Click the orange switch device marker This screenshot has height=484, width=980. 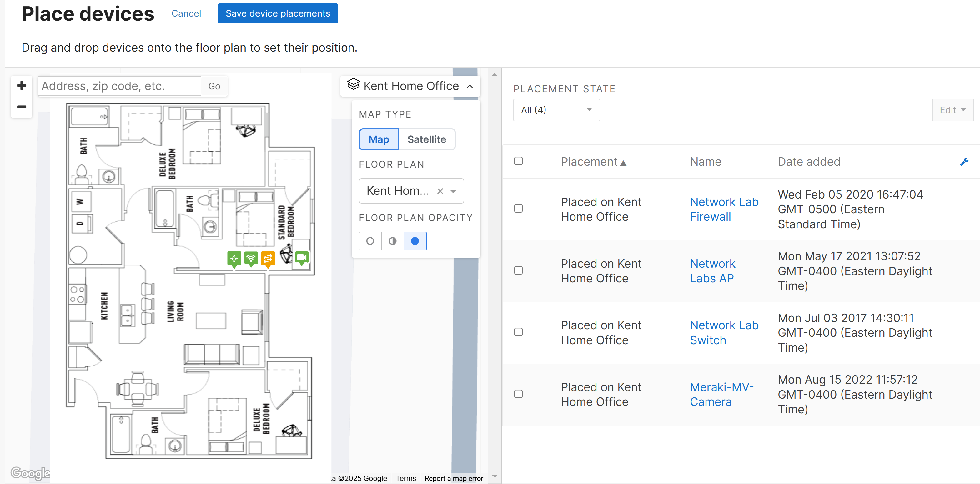268,260
